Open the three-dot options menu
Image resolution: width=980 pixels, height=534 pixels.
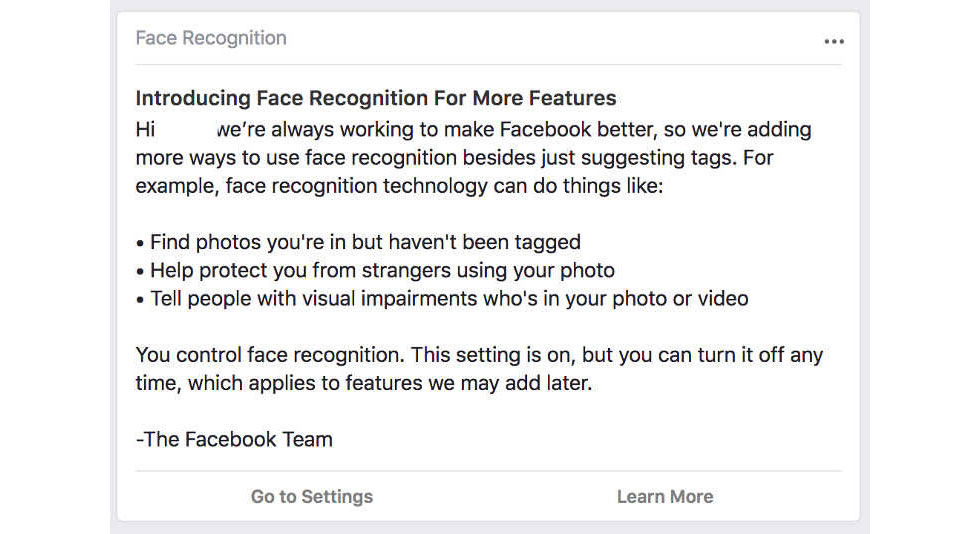point(834,41)
